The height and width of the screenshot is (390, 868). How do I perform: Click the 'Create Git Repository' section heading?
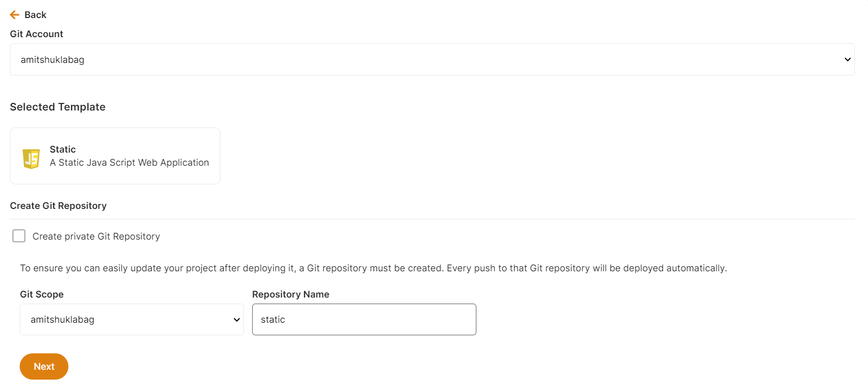point(58,206)
